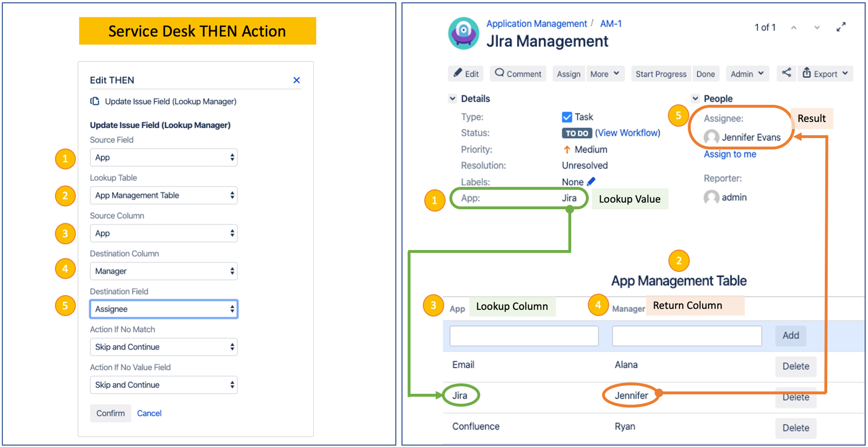Click the Confirm button
This screenshot has width=868, height=447.
click(x=110, y=413)
